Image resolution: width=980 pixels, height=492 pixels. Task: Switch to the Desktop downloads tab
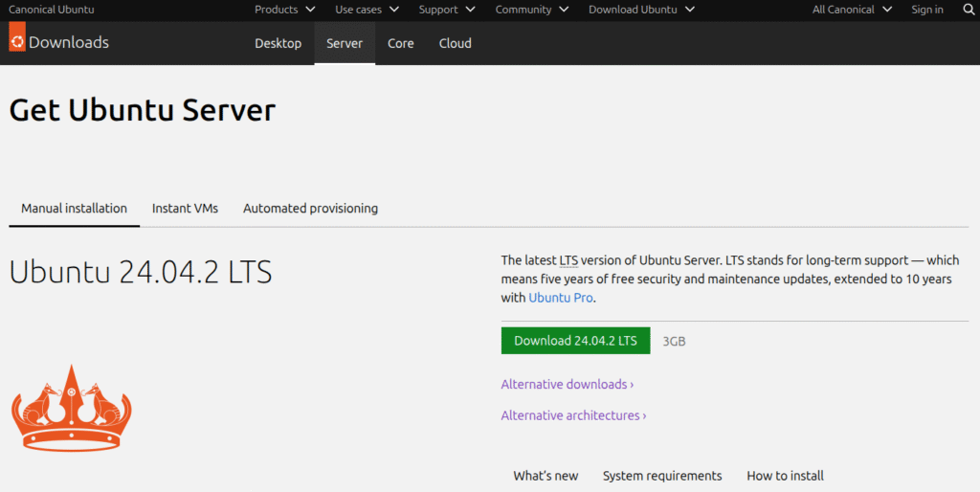point(278,43)
